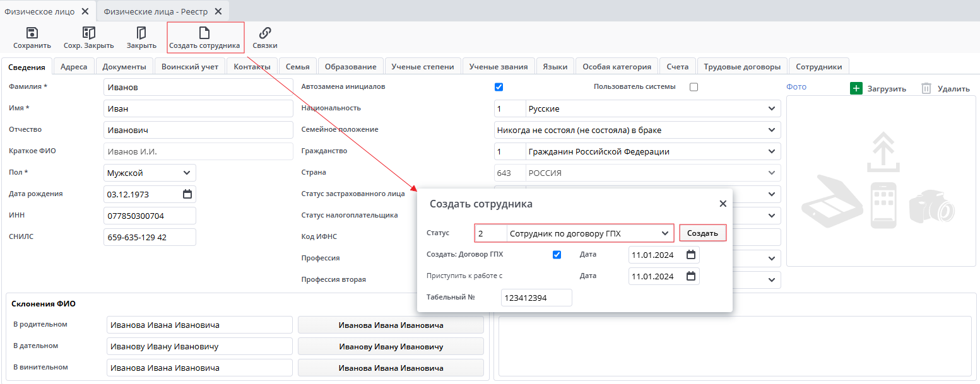This screenshot has width=980, height=384.
Task: Open the Трудовые договоры tab
Action: click(742, 66)
